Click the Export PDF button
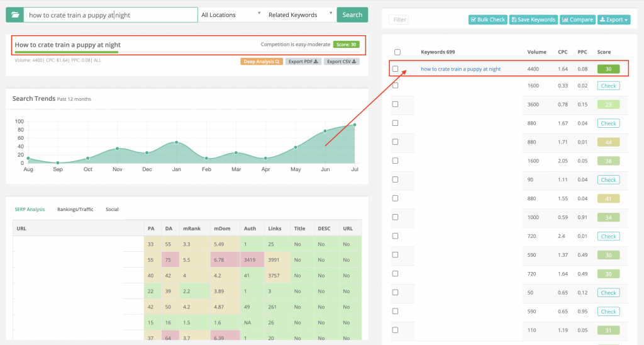Image resolution: width=644 pixels, height=345 pixels. coord(303,62)
